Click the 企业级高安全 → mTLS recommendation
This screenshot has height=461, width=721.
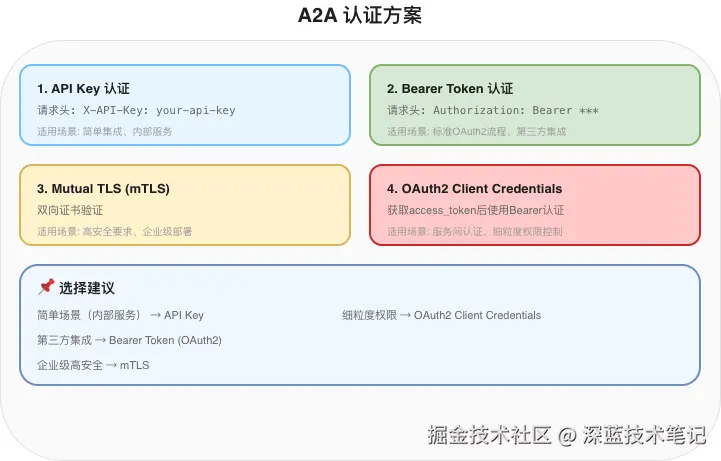93,365
